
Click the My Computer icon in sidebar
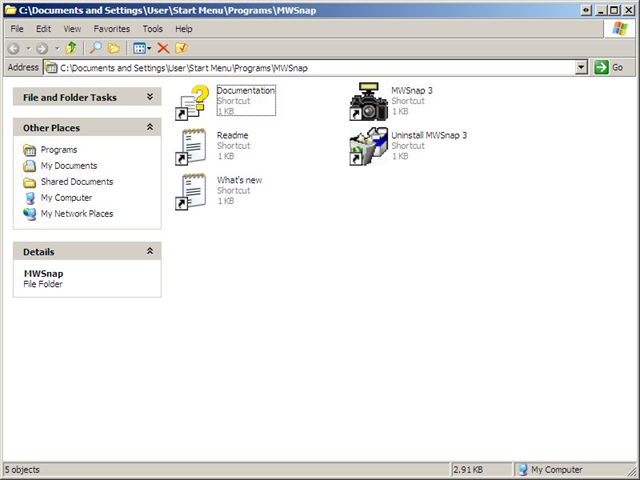pyautogui.click(x=30, y=198)
